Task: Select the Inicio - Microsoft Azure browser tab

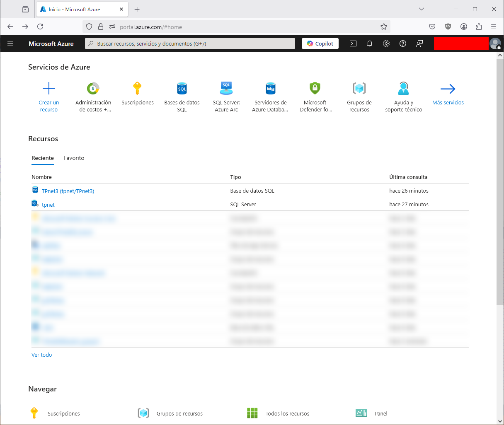Action: pos(82,9)
